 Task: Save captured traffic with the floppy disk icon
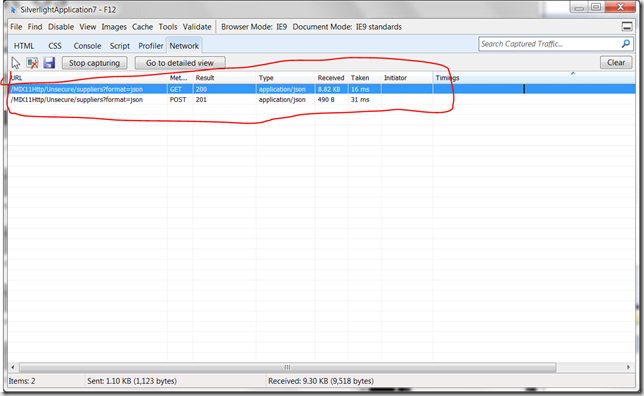(49, 63)
